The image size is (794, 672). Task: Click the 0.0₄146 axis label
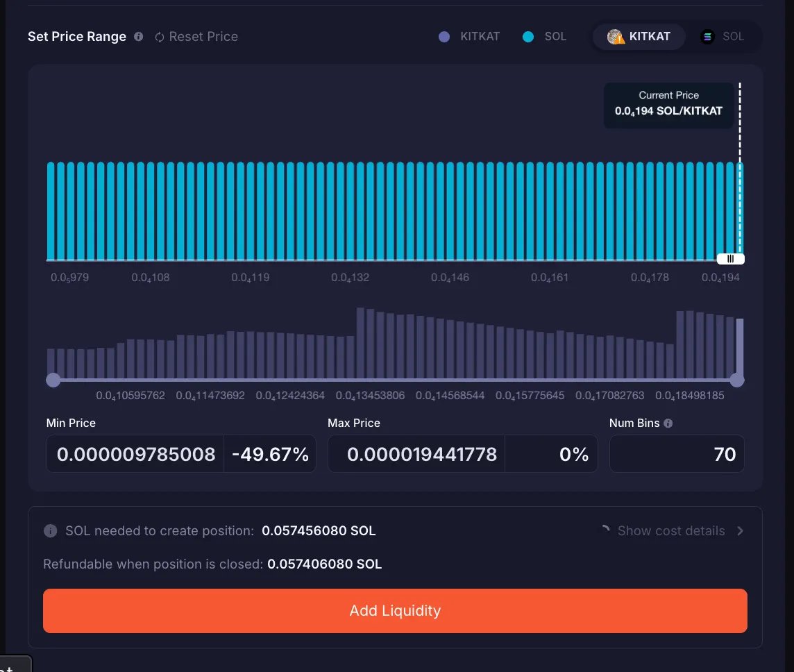click(x=450, y=278)
